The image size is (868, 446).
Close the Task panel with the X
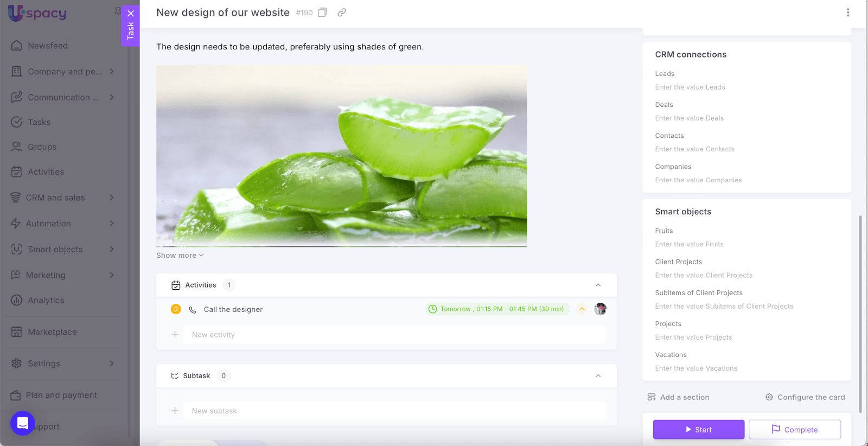pyautogui.click(x=131, y=14)
